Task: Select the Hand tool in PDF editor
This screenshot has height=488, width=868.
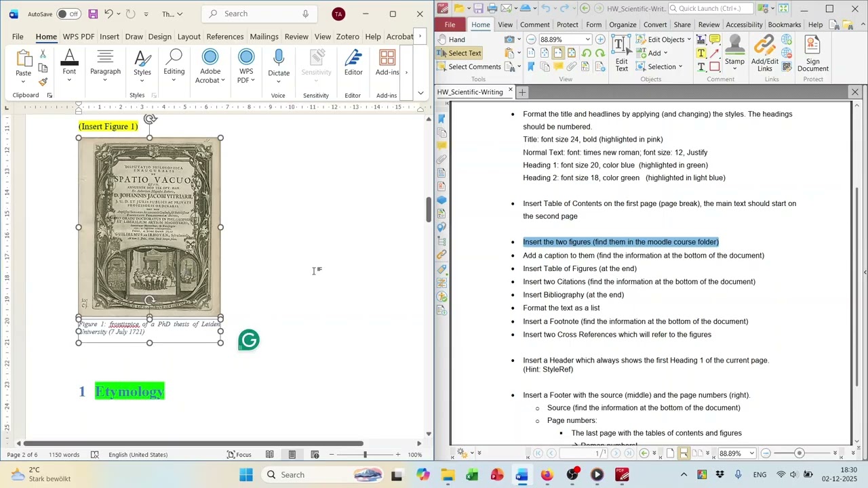Action: 452,39
